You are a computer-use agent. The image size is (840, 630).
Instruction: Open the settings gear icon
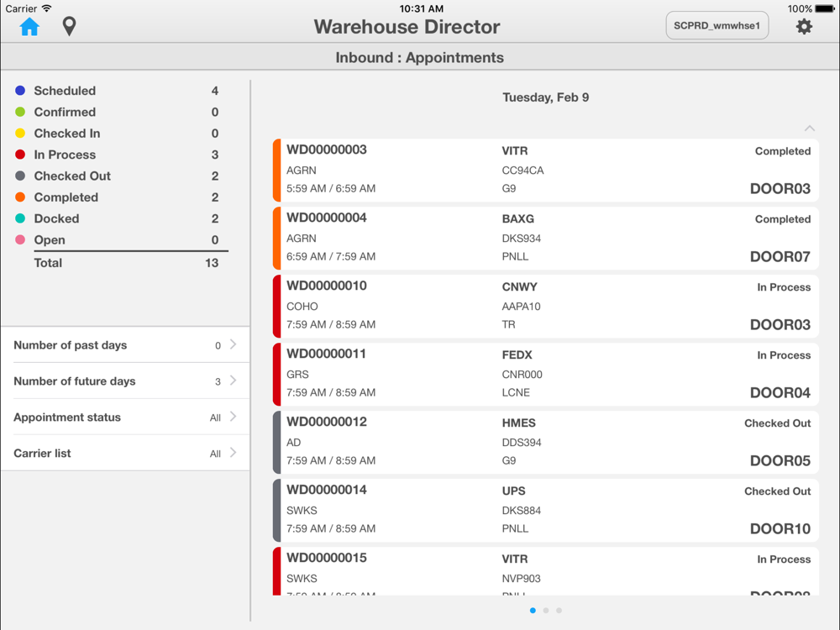click(804, 26)
